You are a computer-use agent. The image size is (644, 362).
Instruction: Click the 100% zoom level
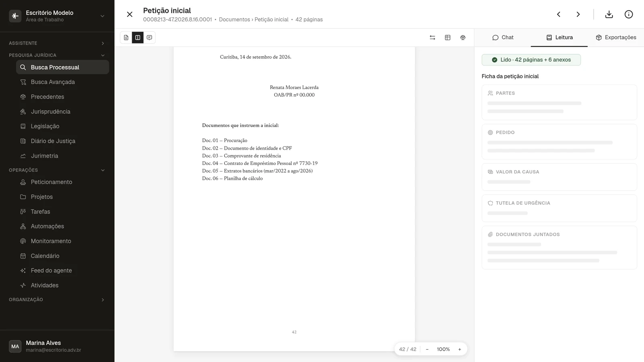point(443,349)
